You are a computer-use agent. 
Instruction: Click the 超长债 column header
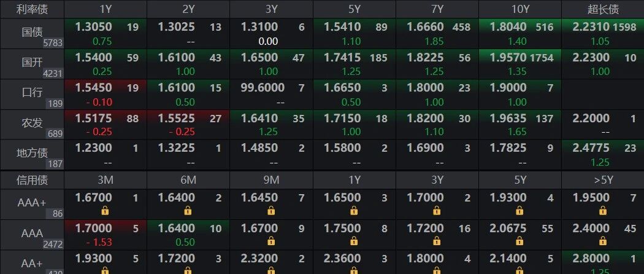[603, 9]
